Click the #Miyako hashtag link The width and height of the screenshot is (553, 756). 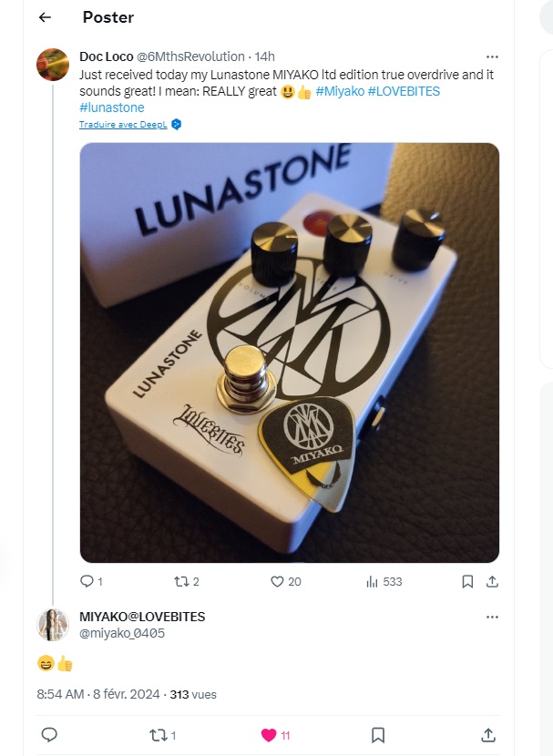[340, 92]
